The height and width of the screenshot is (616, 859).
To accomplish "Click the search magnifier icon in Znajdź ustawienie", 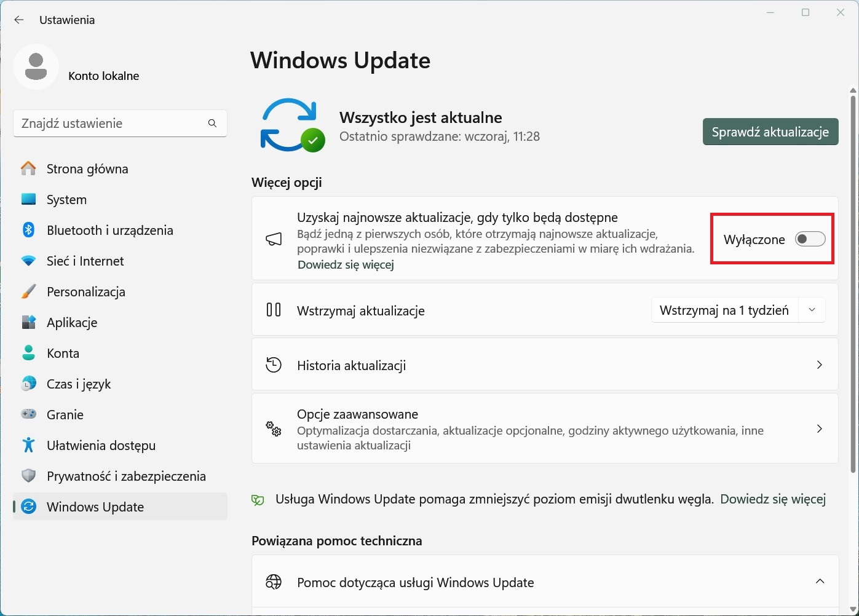I will (212, 123).
